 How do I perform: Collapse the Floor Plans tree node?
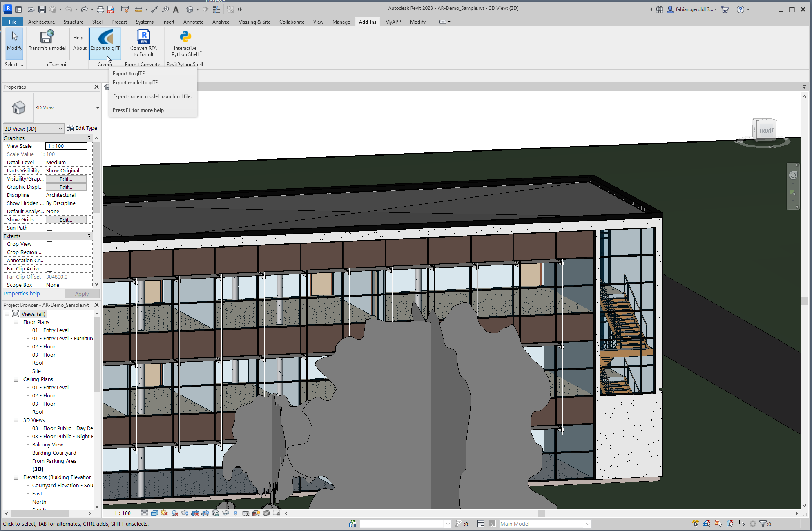16,322
